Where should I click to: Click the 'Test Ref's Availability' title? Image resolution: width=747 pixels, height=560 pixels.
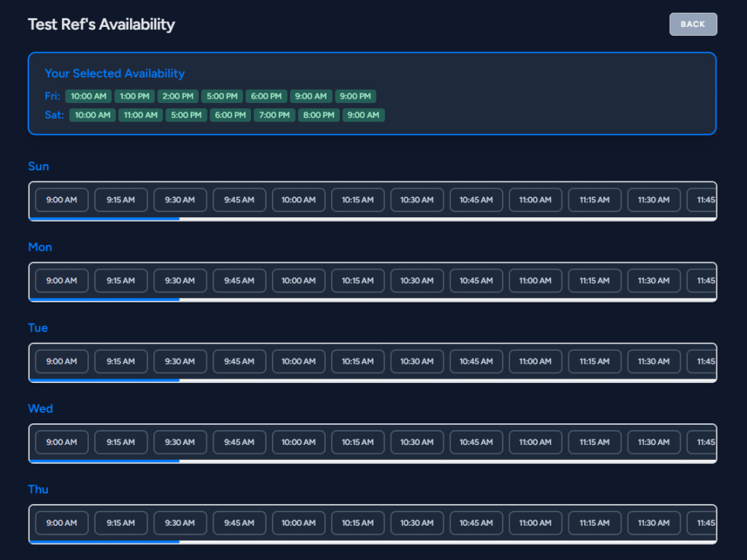click(102, 25)
